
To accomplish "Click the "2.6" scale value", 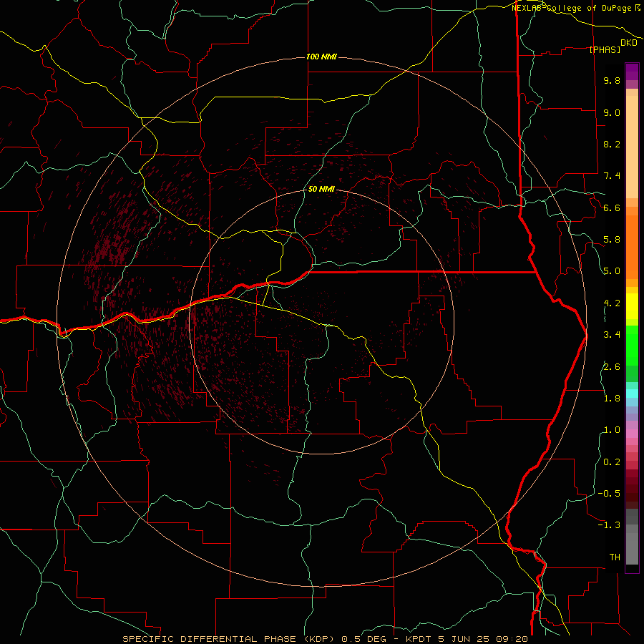I will coord(612,367).
